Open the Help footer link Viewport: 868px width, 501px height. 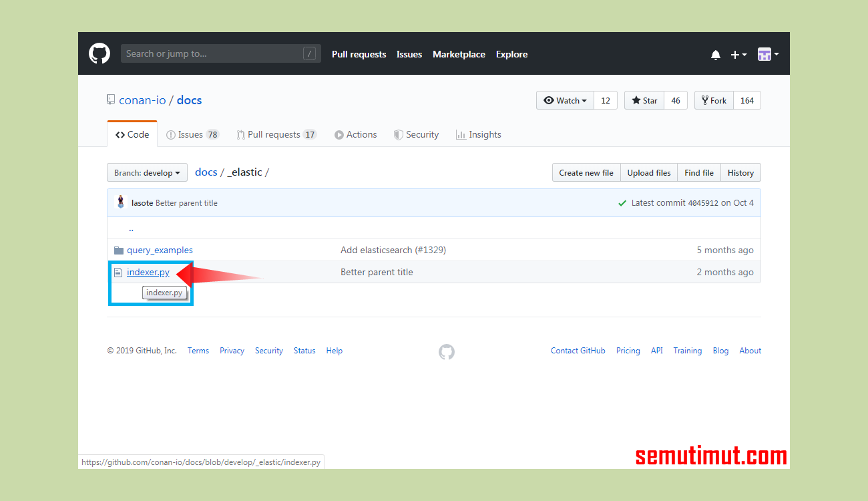[335, 351]
